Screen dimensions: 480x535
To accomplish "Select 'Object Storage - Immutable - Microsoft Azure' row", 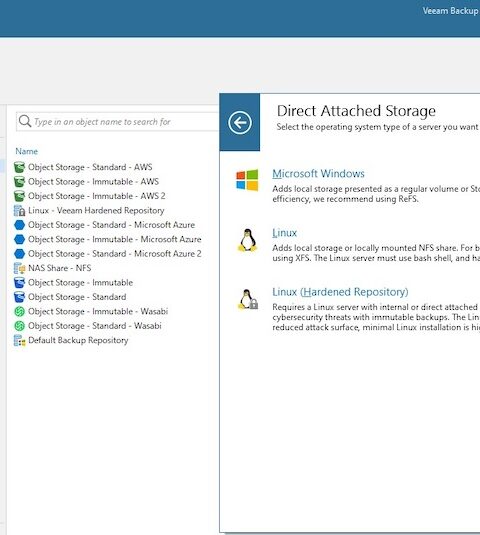I will point(115,239).
